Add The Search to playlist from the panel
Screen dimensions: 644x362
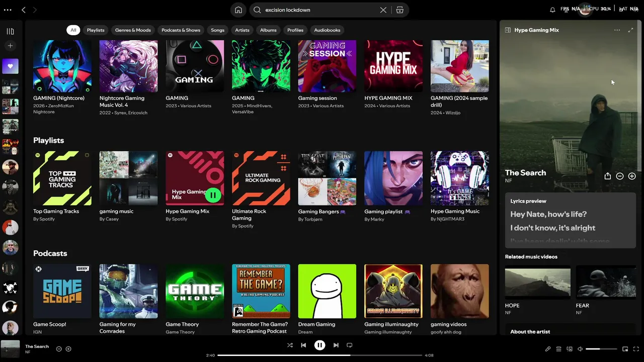coord(632,176)
